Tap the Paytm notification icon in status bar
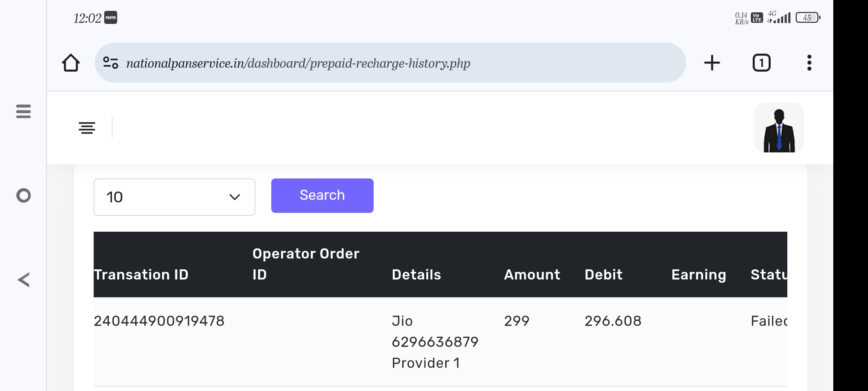Viewport: 868px width, 391px height. point(111,17)
